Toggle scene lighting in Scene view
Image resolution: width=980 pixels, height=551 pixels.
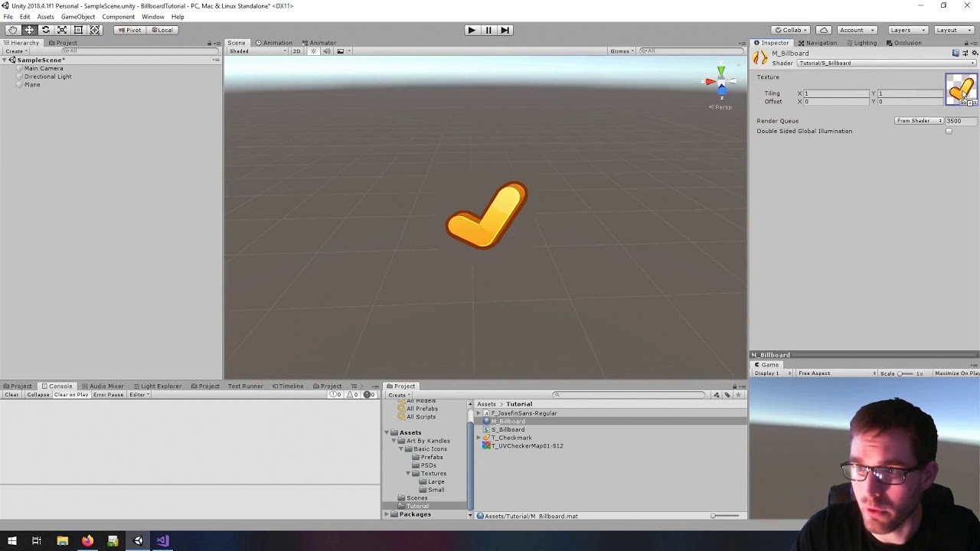tap(312, 51)
